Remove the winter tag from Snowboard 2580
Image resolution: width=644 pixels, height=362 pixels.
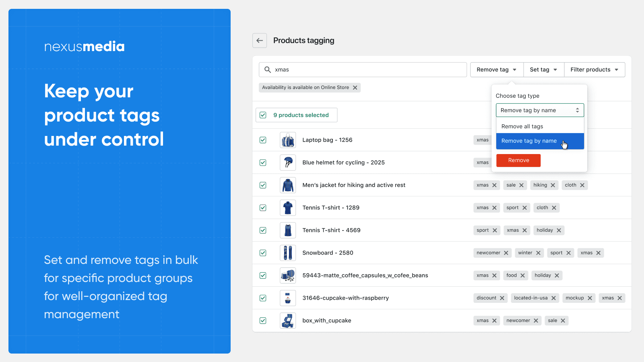[x=539, y=253]
